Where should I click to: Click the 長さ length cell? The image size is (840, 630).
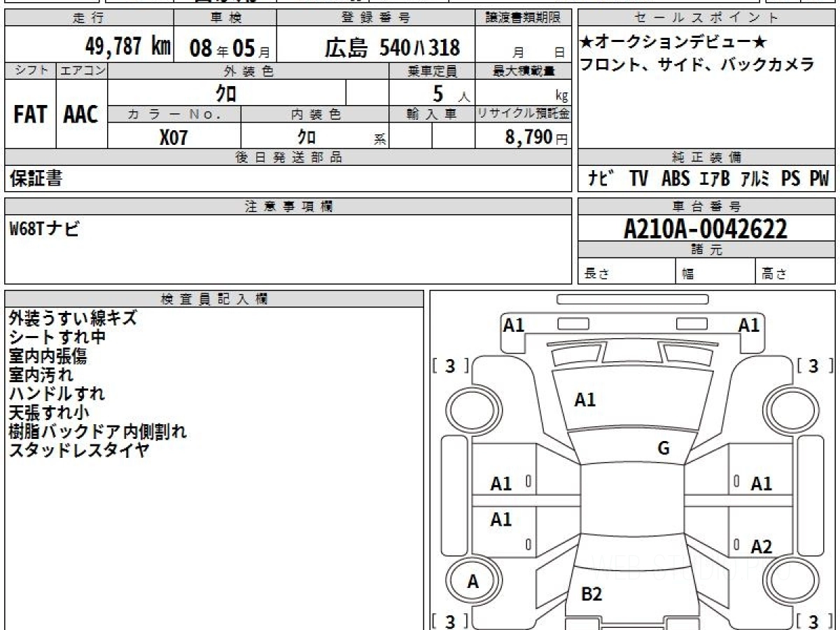(x=627, y=272)
